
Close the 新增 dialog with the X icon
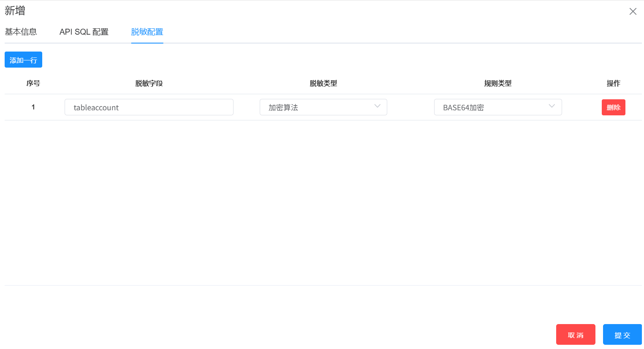(633, 11)
